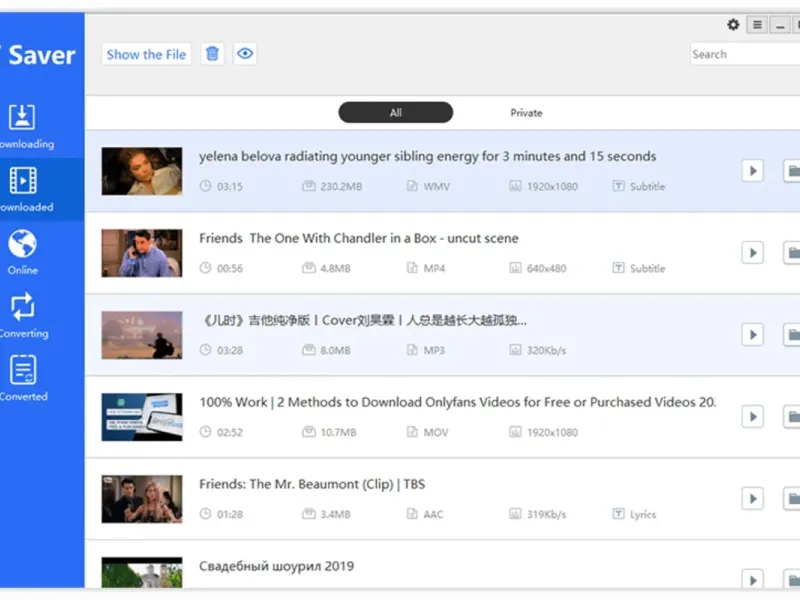Click Subtitle for yelena belova video
Viewport: 800px width, 600px height.
pos(639,186)
